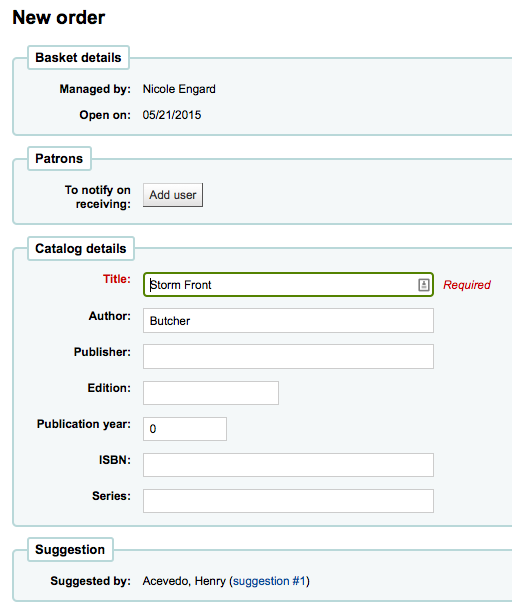The width and height of the screenshot is (512, 610).
Task: Click into the Author field with Butcher
Action: [x=288, y=321]
